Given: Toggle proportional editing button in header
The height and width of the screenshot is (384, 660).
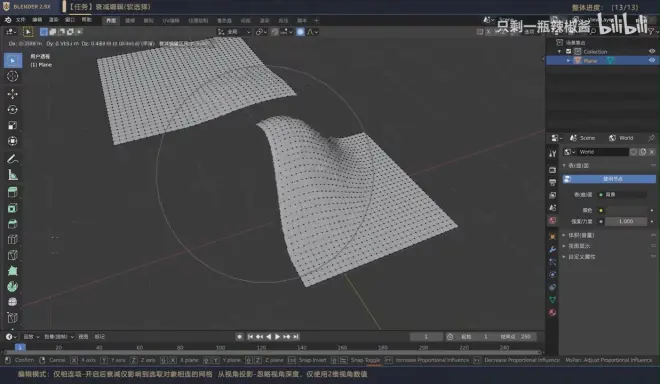Looking at the screenshot, I should [300, 32].
